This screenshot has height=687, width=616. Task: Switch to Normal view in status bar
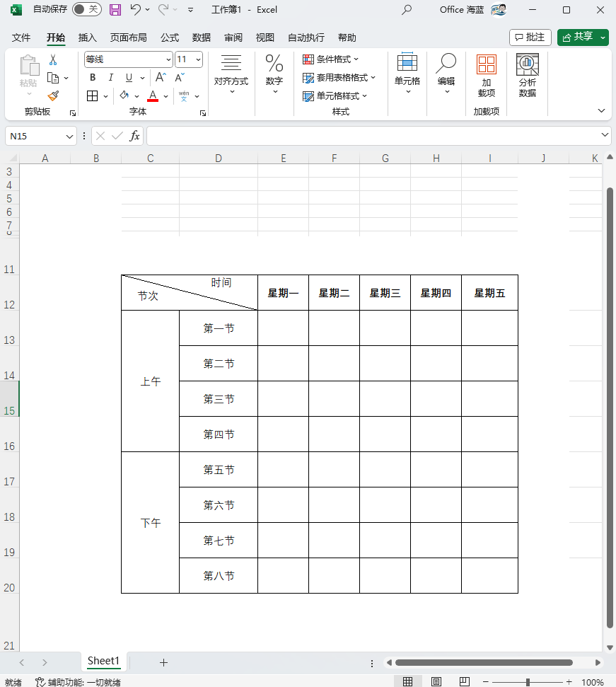pyautogui.click(x=407, y=681)
